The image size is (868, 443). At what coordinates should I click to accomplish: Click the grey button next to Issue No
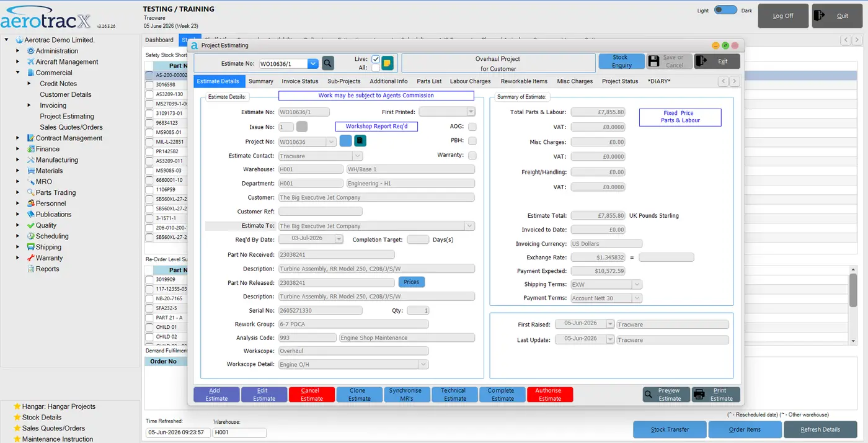click(301, 127)
